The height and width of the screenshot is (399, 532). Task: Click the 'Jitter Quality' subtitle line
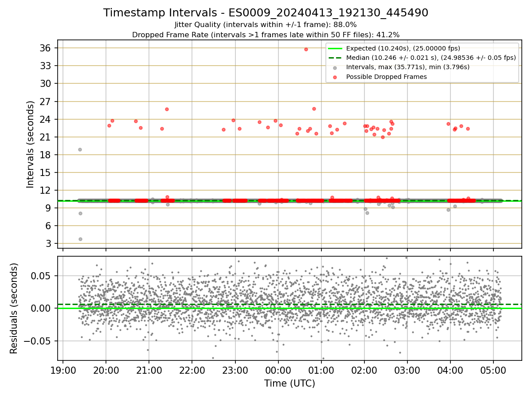(x=266, y=24)
